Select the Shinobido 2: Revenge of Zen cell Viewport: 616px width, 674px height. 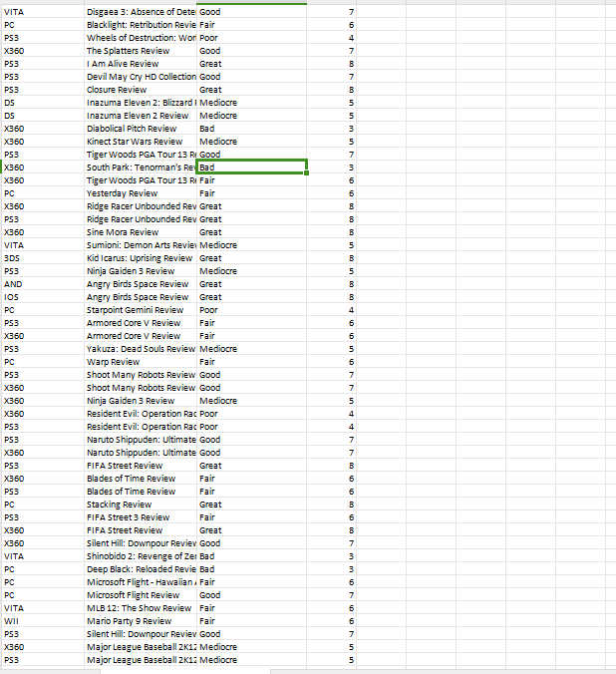[x=141, y=556]
